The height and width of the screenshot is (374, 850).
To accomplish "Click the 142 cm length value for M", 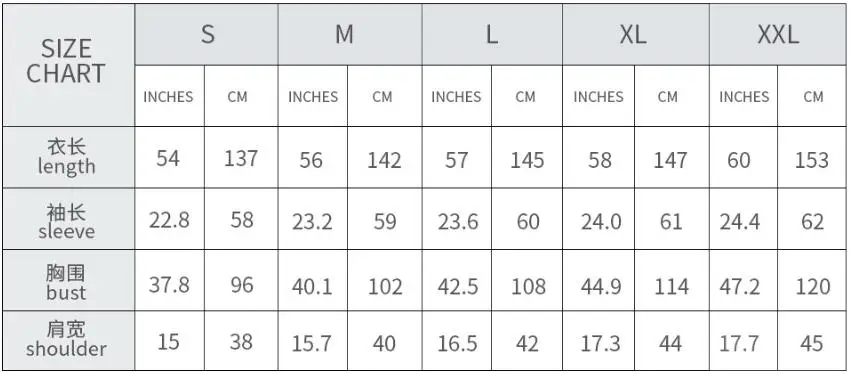I will tap(384, 160).
